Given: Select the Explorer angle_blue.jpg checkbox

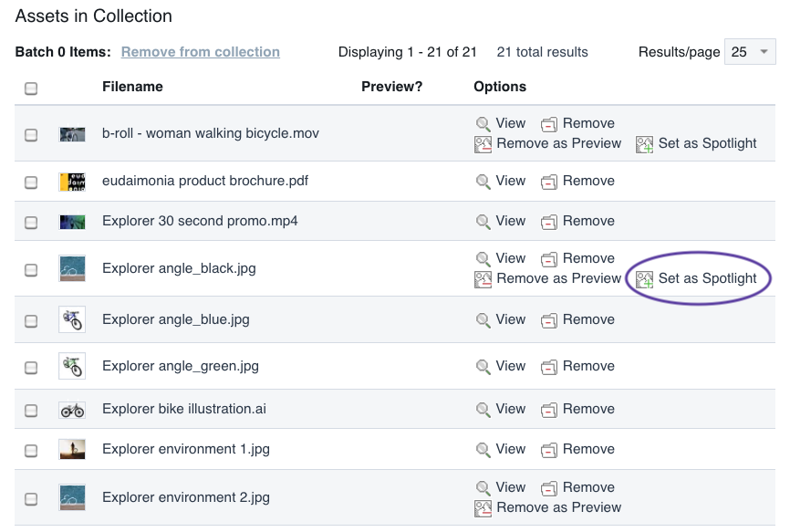Looking at the screenshot, I should click(31, 321).
